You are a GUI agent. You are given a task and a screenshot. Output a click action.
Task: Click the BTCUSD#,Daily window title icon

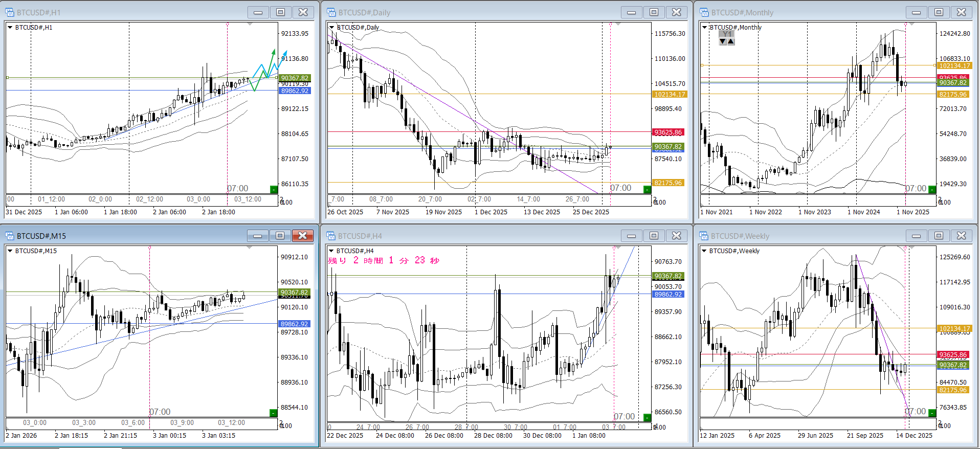pos(331,12)
